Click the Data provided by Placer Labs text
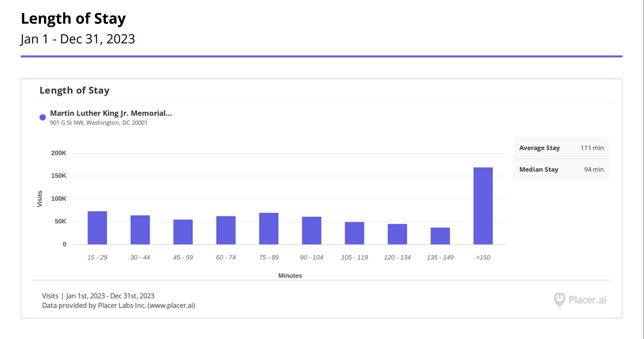 118,305
